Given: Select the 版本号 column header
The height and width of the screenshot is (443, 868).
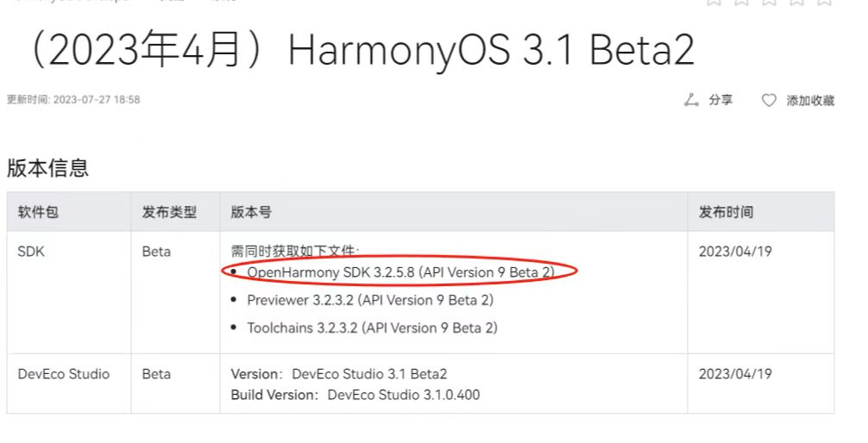Looking at the screenshot, I should tap(251, 212).
